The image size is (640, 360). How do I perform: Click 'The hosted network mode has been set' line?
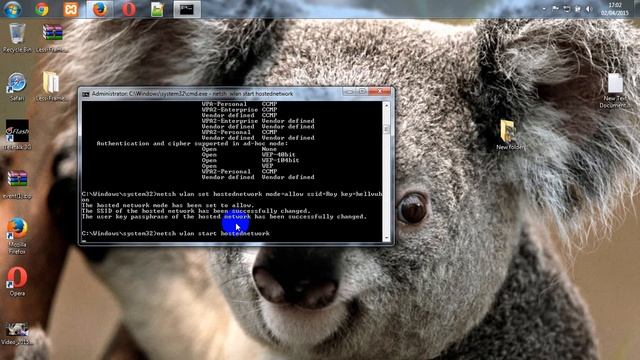168,205
